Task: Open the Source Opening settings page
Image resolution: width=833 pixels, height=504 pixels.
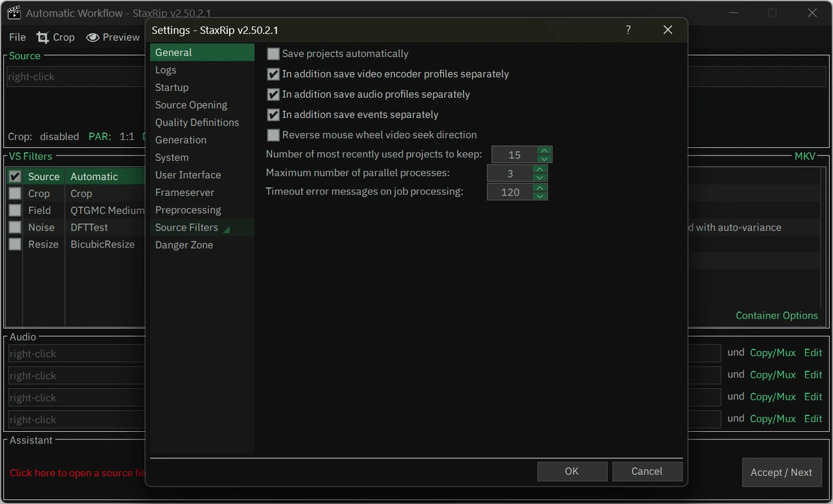Action: 202,105
